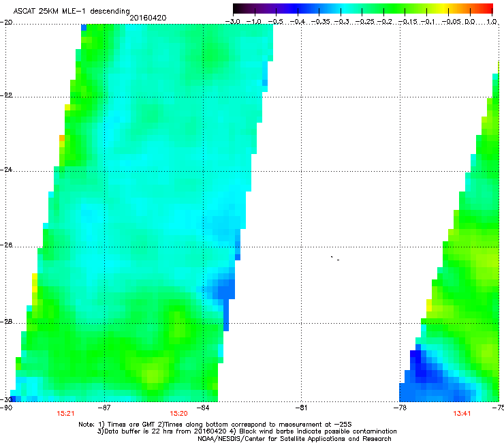Select the black wind barbs contamination note
The width and height of the screenshot is (504, 443).
[x=312, y=431]
